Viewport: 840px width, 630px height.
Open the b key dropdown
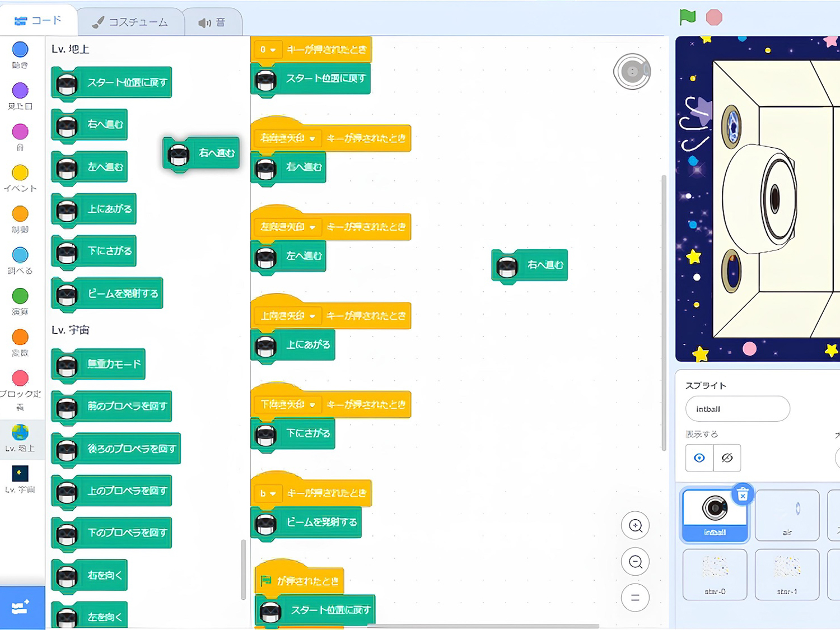[x=268, y=493]
